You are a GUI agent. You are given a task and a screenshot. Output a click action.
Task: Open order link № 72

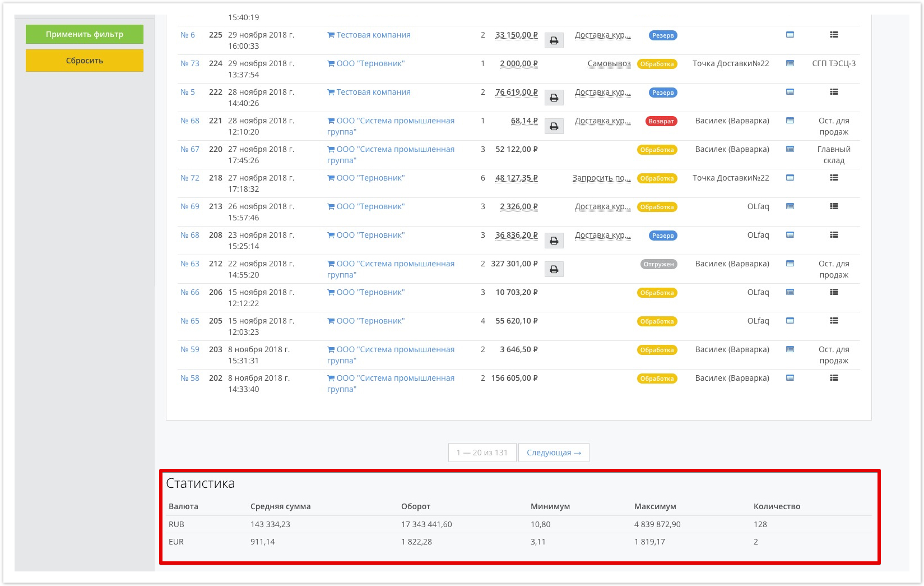click(190, 178)
